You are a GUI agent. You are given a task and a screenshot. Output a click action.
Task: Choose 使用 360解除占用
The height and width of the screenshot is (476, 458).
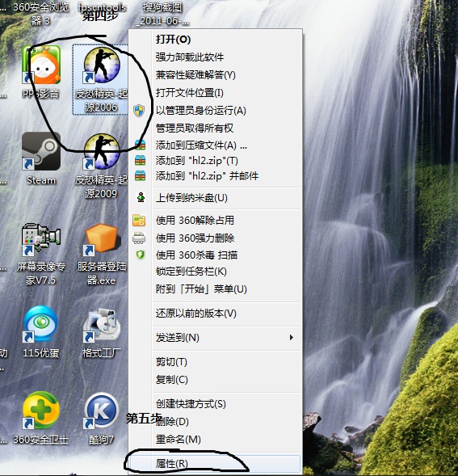pyautogui.click(x=195, y=221)
